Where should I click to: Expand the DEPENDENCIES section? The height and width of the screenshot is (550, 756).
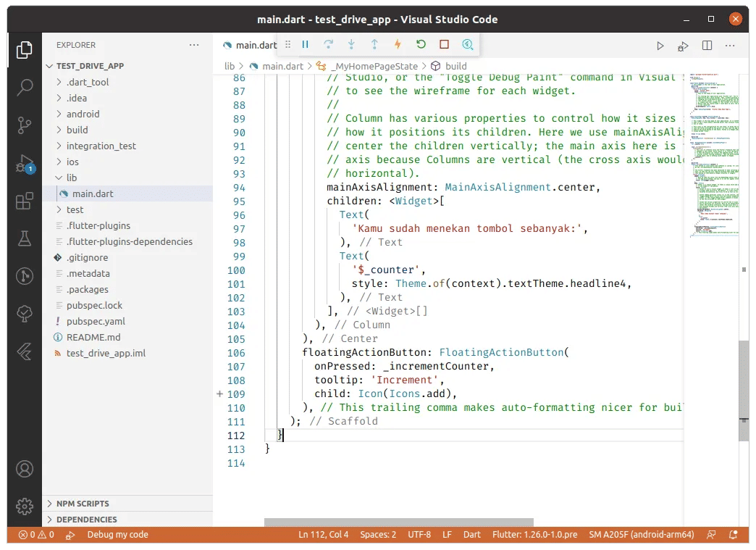127,520
